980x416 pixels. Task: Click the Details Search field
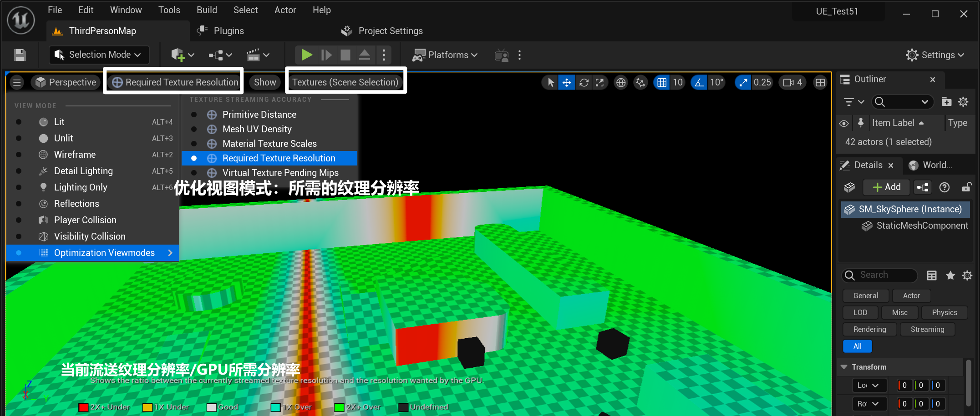(x=880, y=275)
